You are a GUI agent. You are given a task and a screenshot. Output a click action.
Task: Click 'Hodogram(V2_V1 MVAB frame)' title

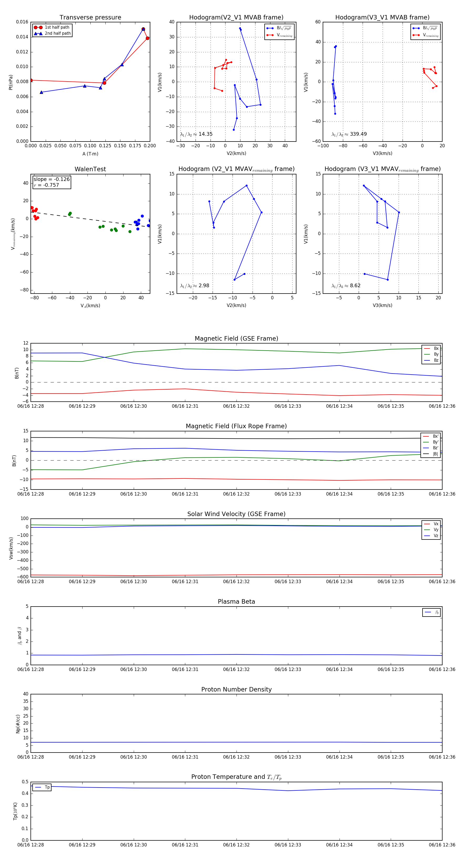pos(236,18)
